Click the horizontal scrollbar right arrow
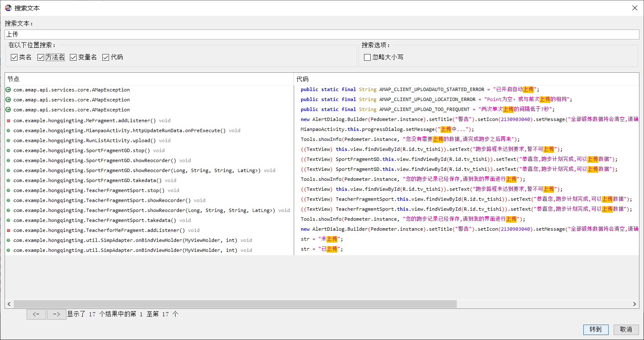The image size is (644, 340). pyautogui.click(x=634, y=304)
